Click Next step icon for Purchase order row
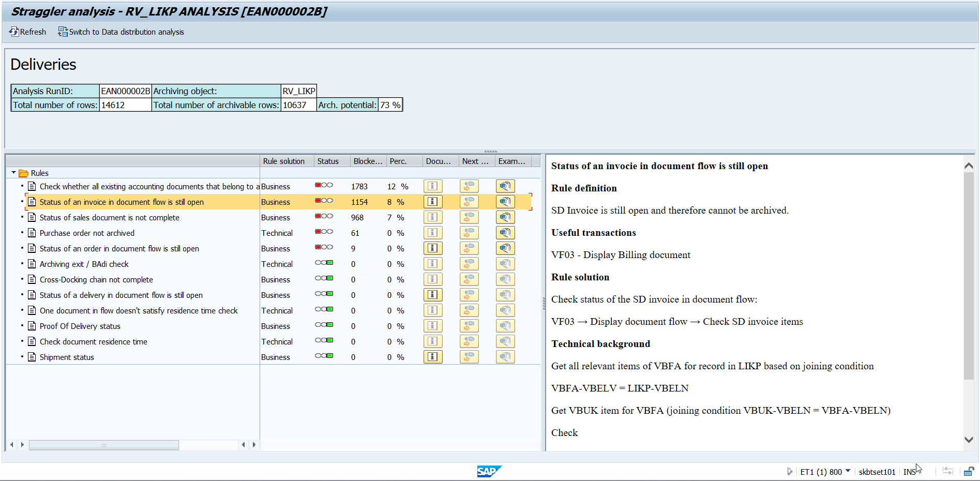Screen dimensions: 980x481 (x=469, y=233)
